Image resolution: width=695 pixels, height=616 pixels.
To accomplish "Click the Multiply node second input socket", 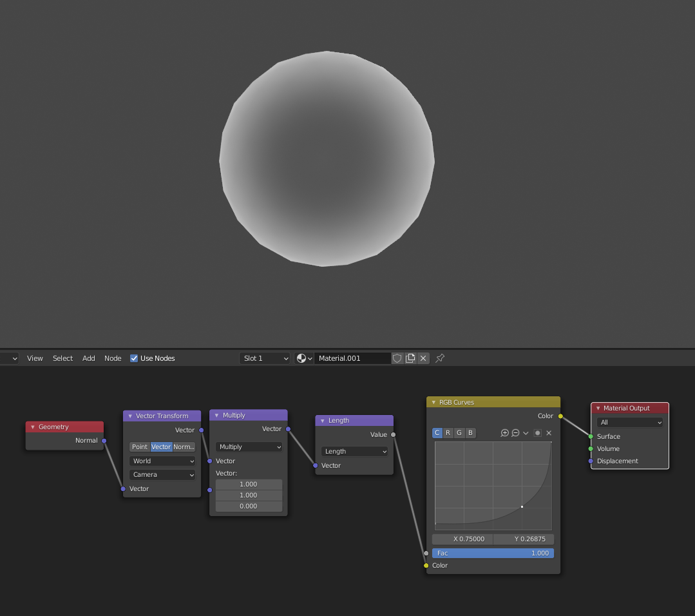I will (209, 490).
